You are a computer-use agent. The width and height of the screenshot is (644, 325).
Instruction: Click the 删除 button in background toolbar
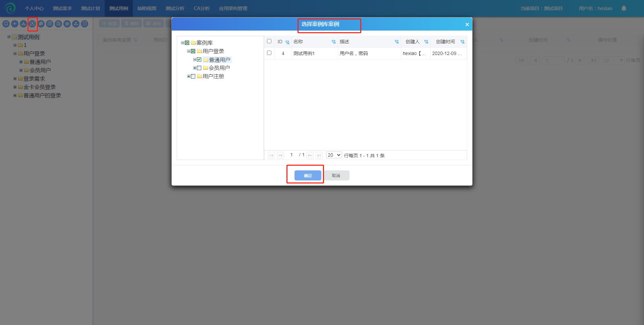(x=131, y=23)
